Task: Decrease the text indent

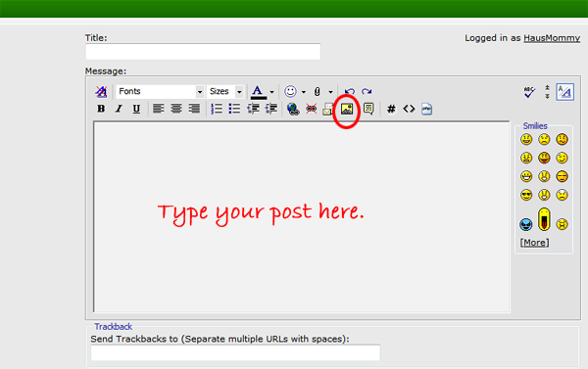Action: click(253, 109)
